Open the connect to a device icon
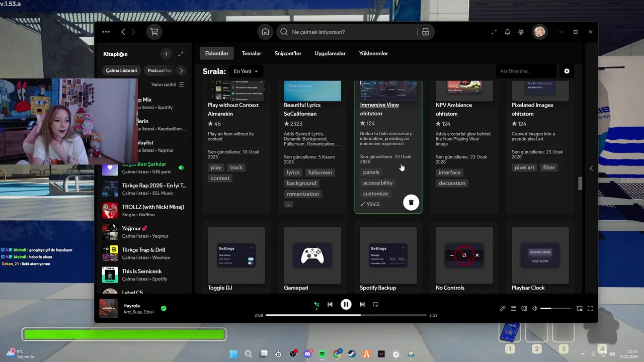 click(x=524, y=308)
